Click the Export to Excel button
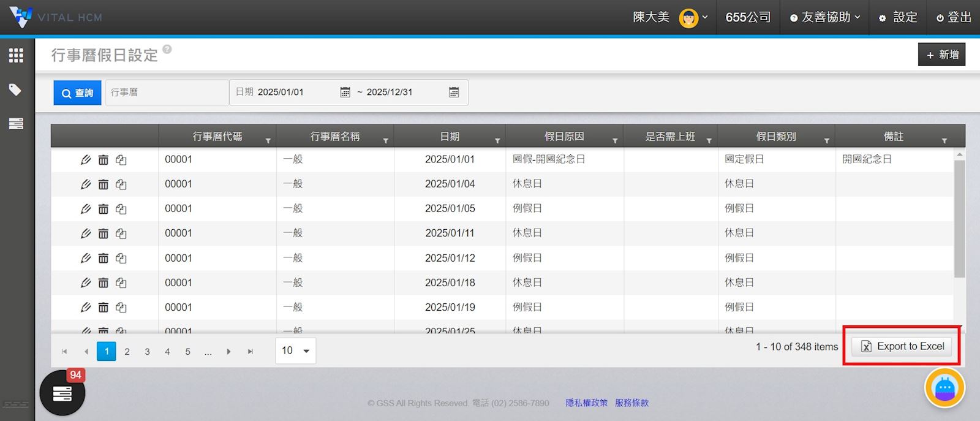This screenshot has width=980, height=421. click(902, 347)
